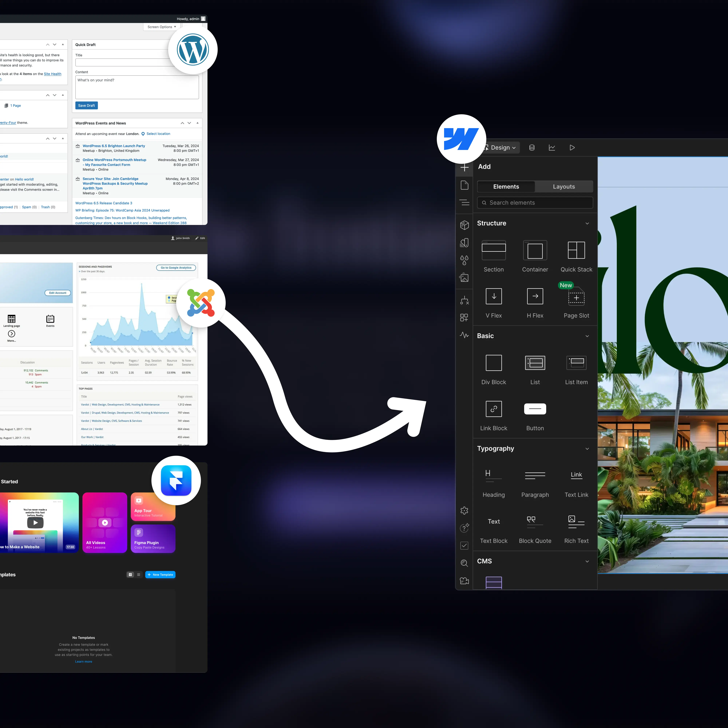Switch Framer templates to list view
The width and height of the screenshot is (728, 728).
tap(139, 575)
